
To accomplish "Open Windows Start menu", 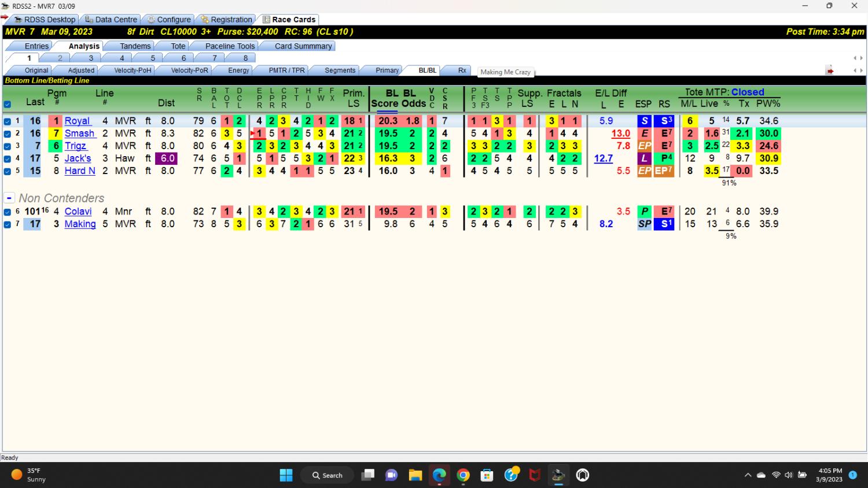I will click(x=286, y=475).
